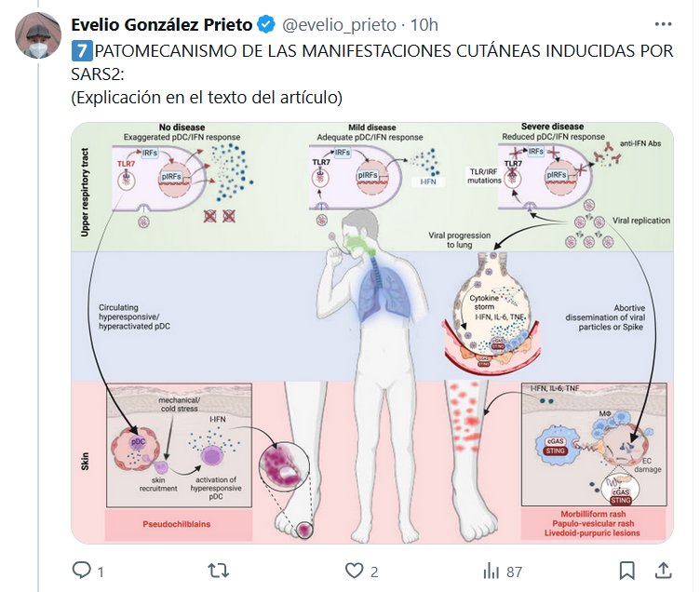Click the Pseudochilblains label in image
Screen dimensions: 700x592
tap(176, 524)
